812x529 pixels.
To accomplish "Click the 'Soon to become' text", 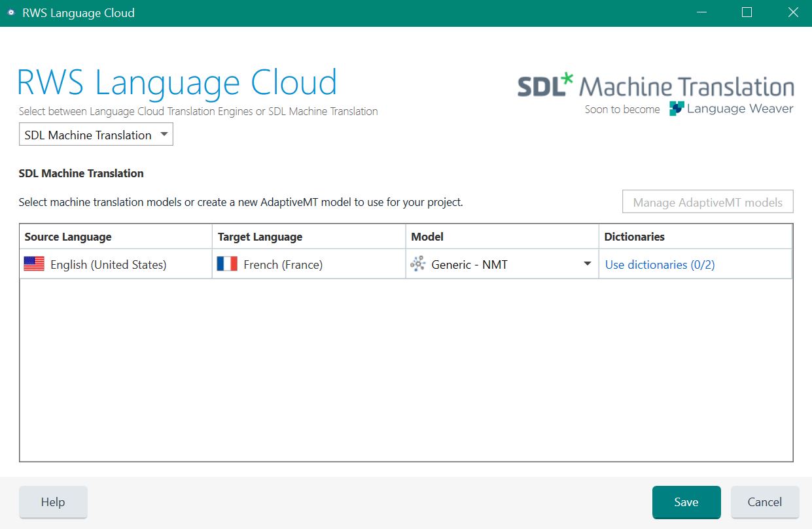I will point(622,109).
